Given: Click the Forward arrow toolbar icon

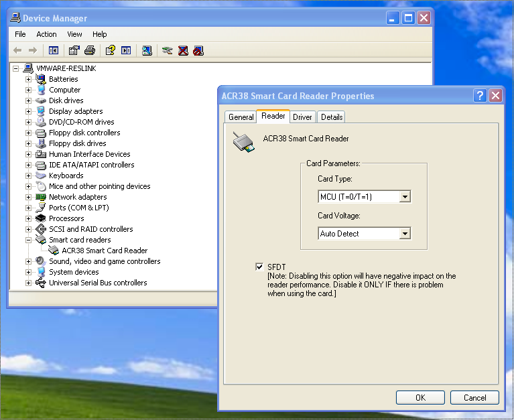Looking at the screenshot, I should 32,50.
